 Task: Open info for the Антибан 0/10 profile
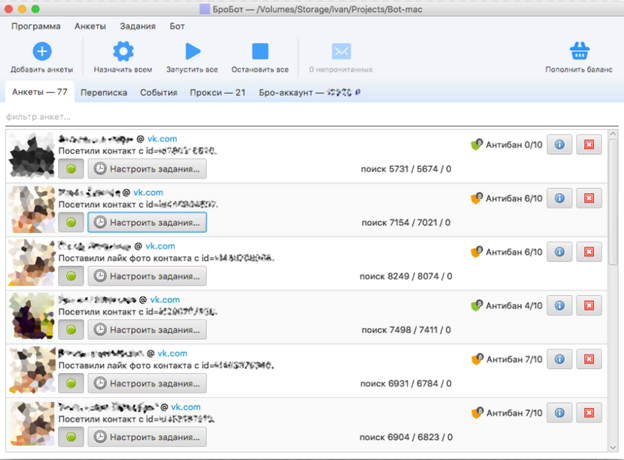pyautogui.click(x=560, y=144)
